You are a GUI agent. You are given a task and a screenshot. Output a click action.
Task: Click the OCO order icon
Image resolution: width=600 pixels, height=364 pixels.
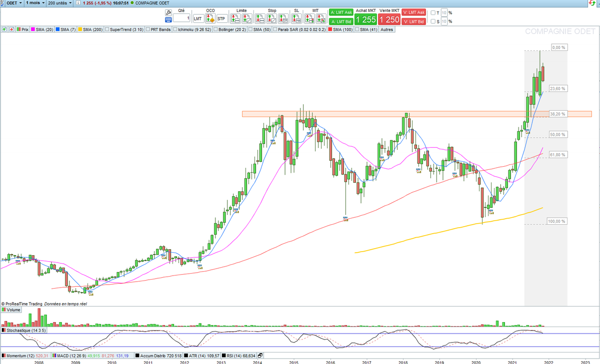tap(210, 19)
